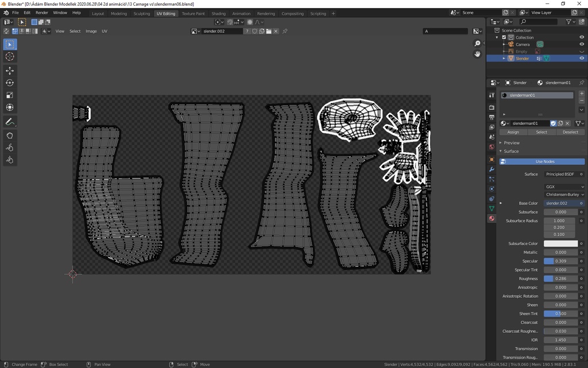The width and height of the screenshot is (588, 368).
Task: Select the Scale tool in UV editor
Action: [x=10, y=95]
